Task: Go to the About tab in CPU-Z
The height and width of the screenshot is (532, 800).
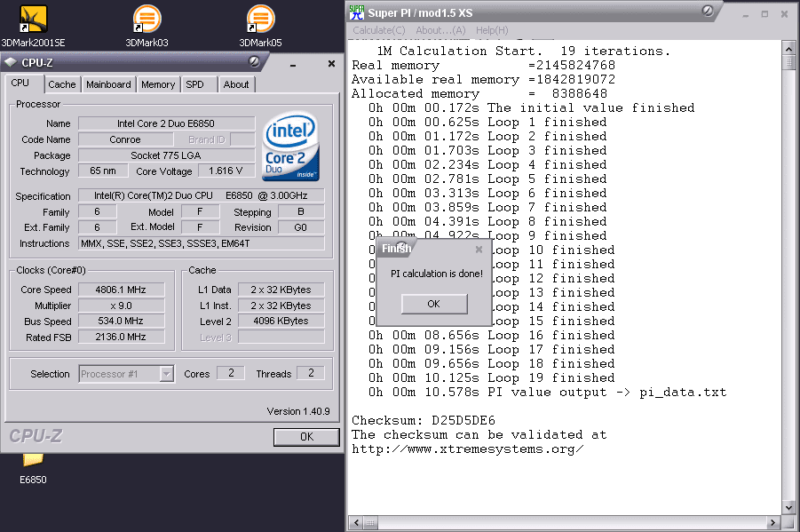Action: 235,84
